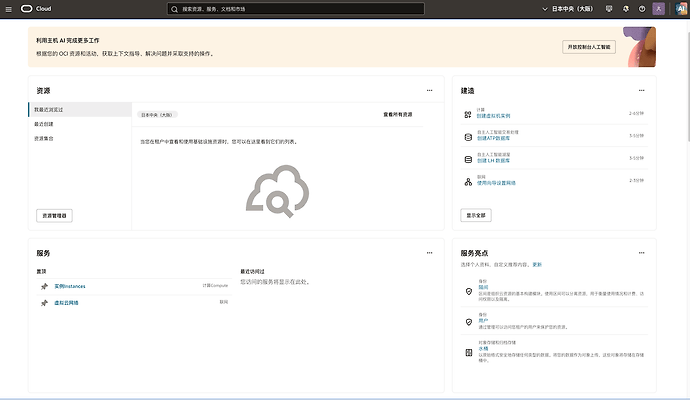Click the magnifier icon in the search bar
This screenshot has height=400, width=690.
click(x=174, y=9)
